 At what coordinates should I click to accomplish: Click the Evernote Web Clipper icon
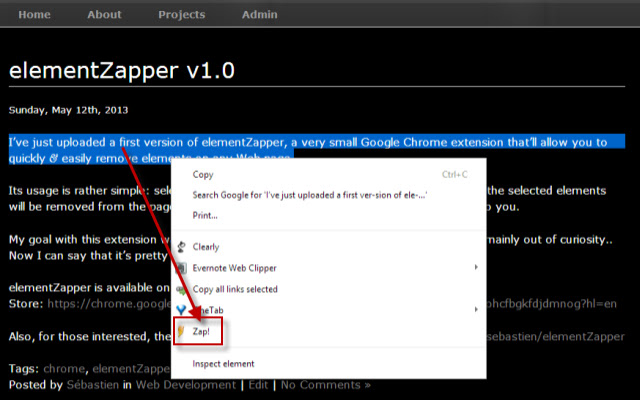(181, 268)
